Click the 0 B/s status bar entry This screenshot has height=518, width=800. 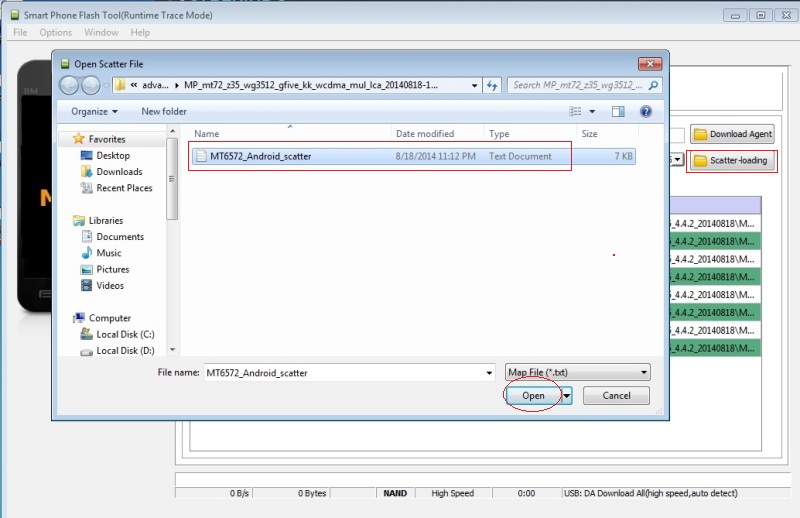pos(239,493)
